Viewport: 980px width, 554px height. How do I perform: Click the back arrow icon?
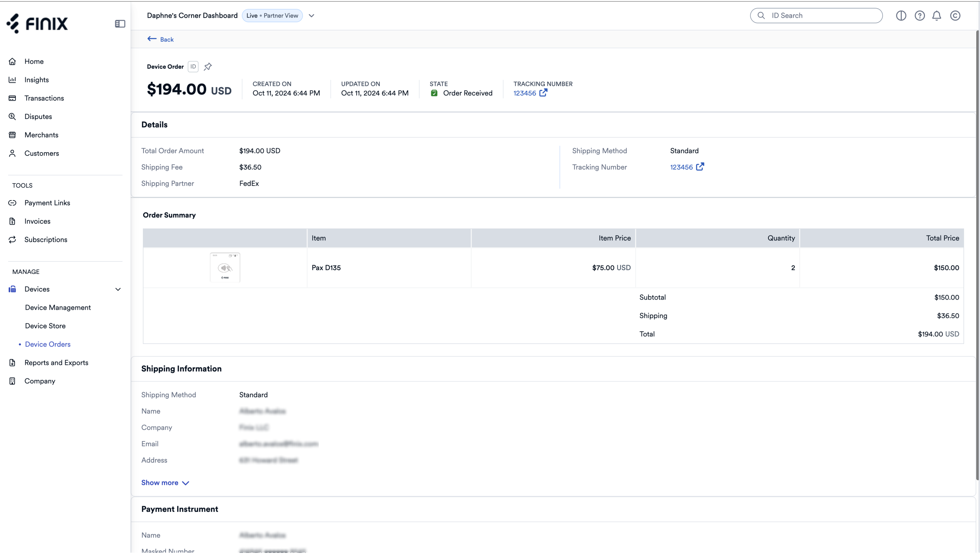(152, 39)
